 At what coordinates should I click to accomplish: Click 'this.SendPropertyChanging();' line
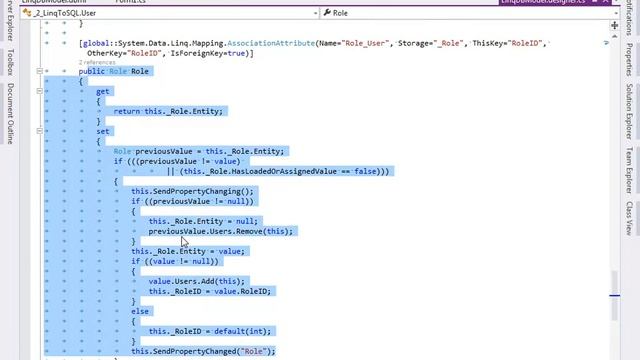pyautogui.click(x=192, y=191)
